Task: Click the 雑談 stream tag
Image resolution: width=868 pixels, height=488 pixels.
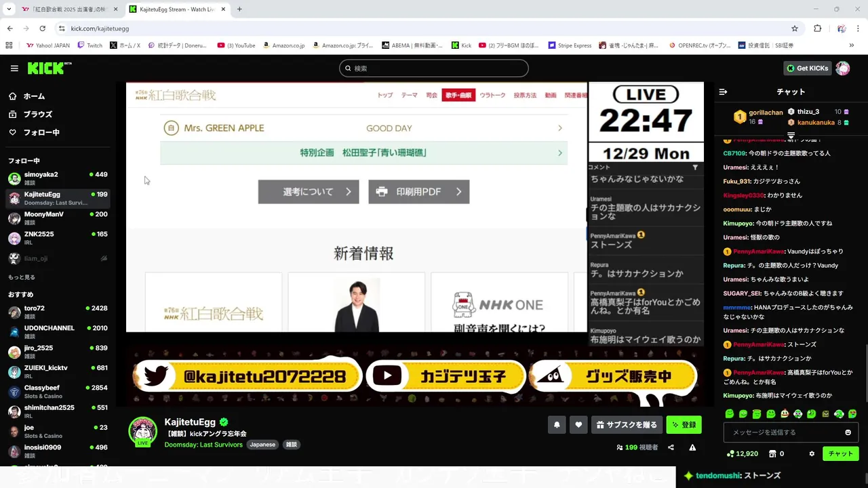Action: [291, 445]
